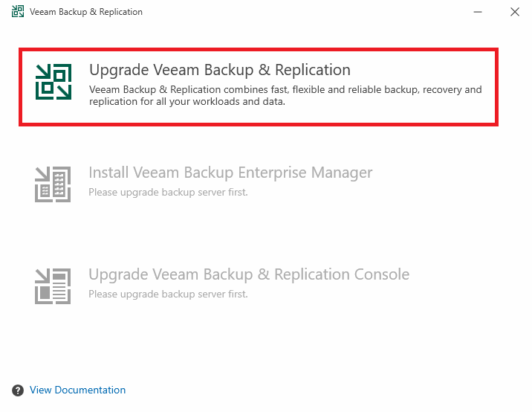Click the Veeam logo in the title bar
Screen dimensions: 532x412
(18, 12)
